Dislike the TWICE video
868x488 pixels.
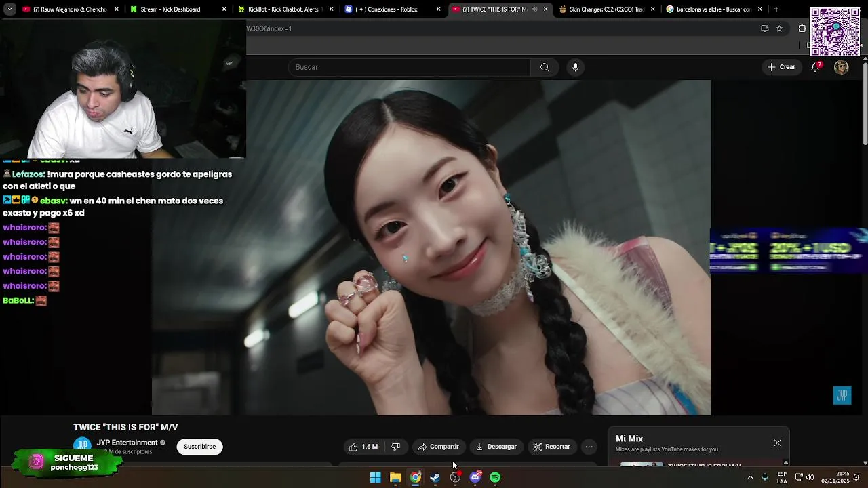pos(395,447)
